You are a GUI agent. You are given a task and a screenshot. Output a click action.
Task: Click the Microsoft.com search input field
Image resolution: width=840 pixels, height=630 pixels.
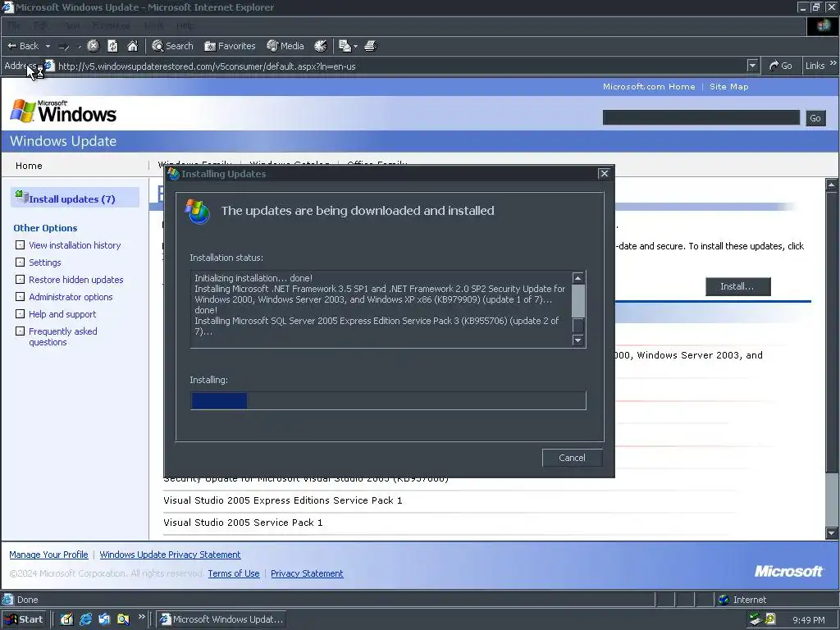coord(701,118)
